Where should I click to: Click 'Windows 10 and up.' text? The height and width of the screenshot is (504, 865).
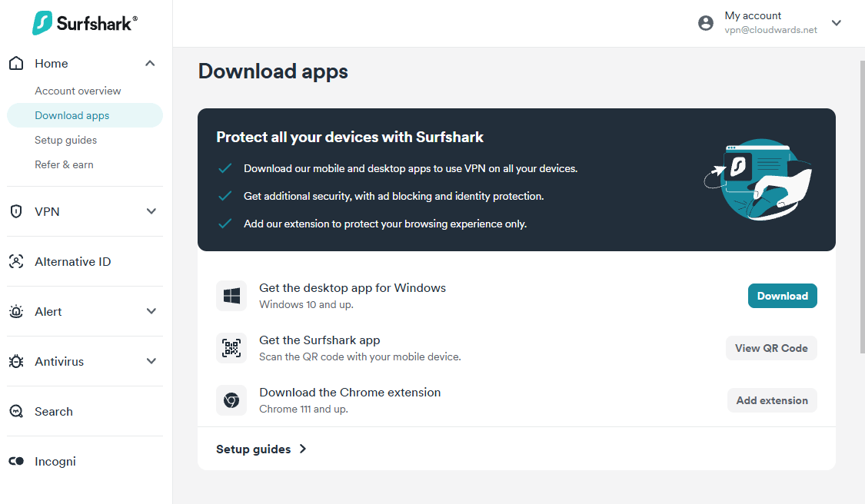tap(306, 304)
